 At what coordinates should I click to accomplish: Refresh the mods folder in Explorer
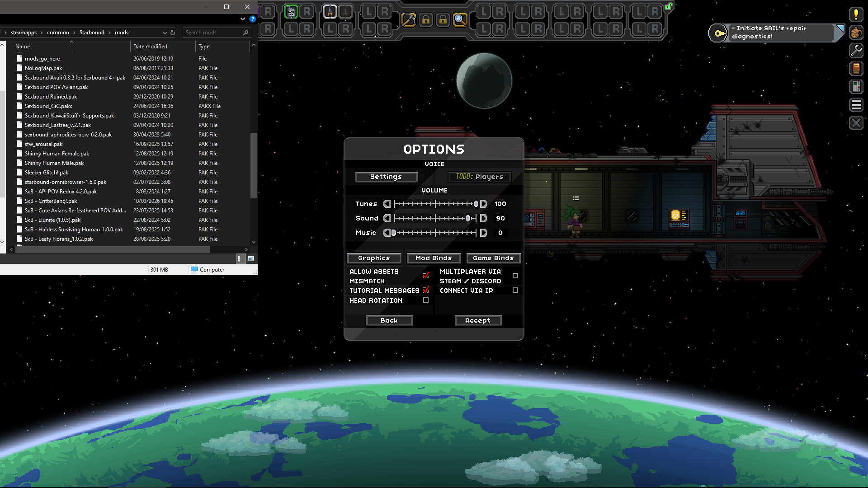pos(173,33)
